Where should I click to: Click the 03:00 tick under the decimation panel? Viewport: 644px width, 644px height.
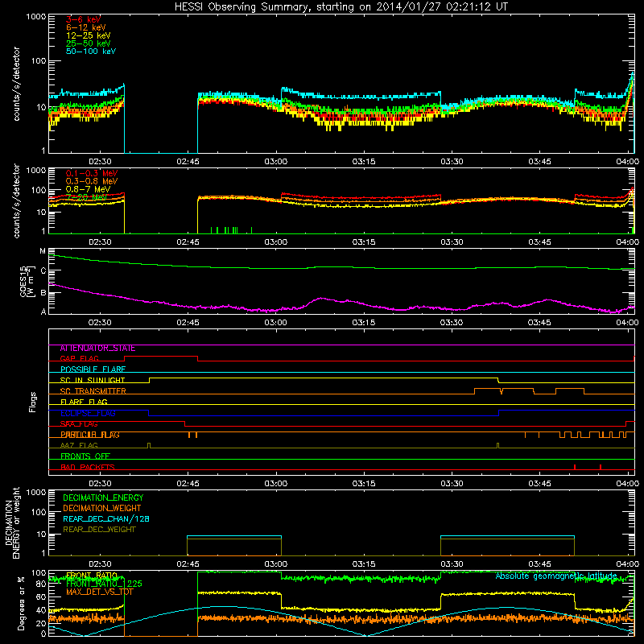[275, 564]
